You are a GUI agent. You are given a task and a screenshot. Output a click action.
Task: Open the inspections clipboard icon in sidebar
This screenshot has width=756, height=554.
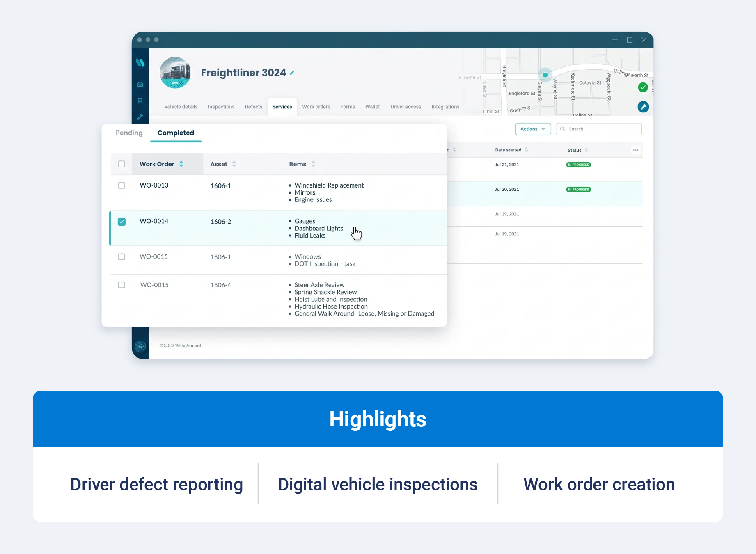(140, 101)
